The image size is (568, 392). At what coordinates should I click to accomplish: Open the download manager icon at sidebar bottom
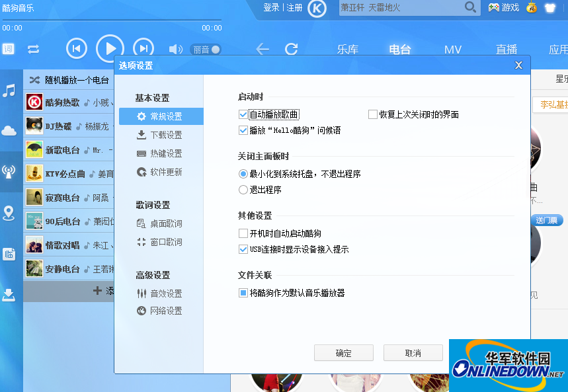[x=9, y=295]
